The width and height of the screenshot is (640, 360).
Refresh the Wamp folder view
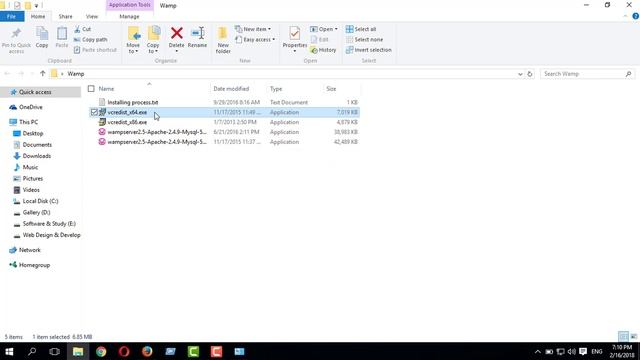point(530,74)
